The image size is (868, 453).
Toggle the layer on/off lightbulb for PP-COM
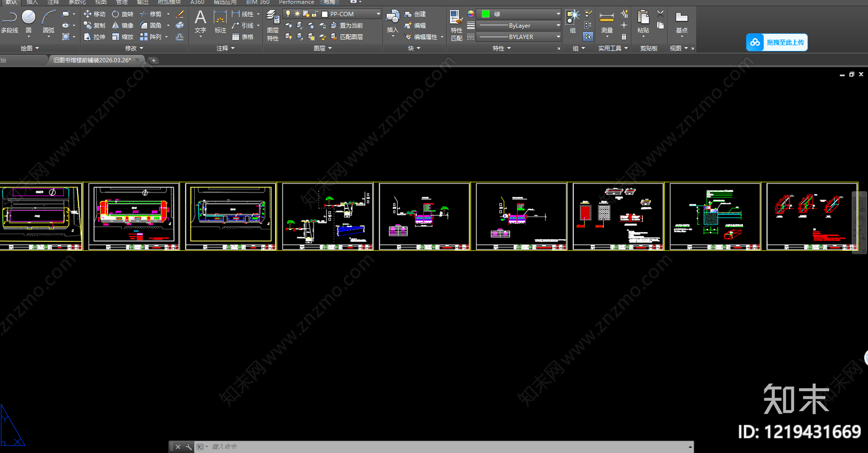pyautogui.click(x=288, y=14)
